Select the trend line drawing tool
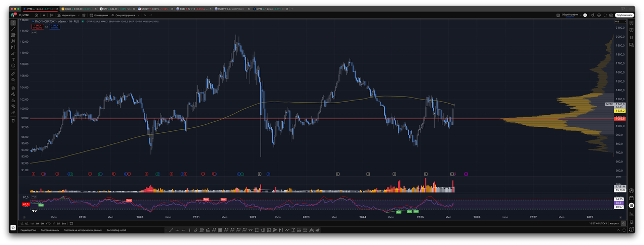The width and height of the screenshot is (644, 245). coord(13,29)
